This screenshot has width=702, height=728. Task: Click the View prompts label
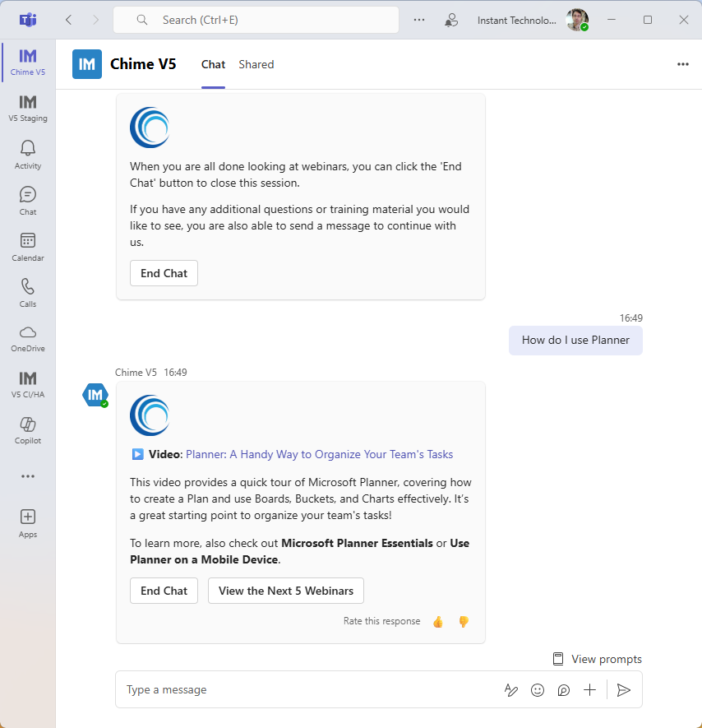tap(607, 659)
